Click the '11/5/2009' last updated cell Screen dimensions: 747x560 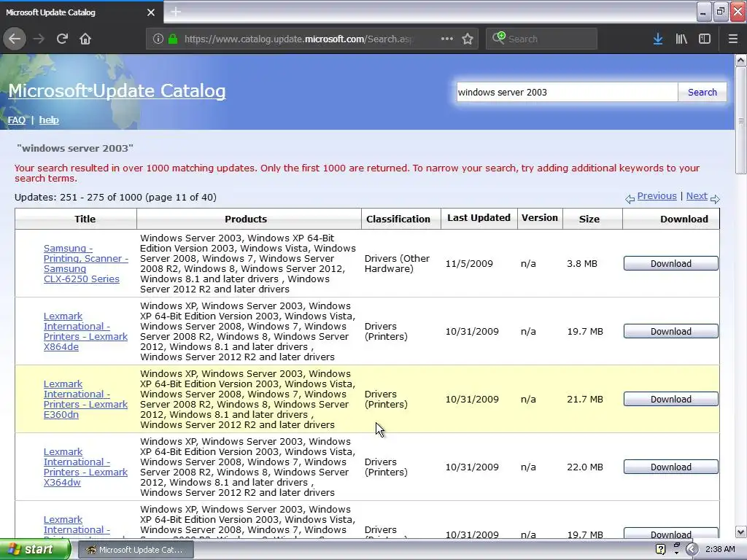click(469, 263)
